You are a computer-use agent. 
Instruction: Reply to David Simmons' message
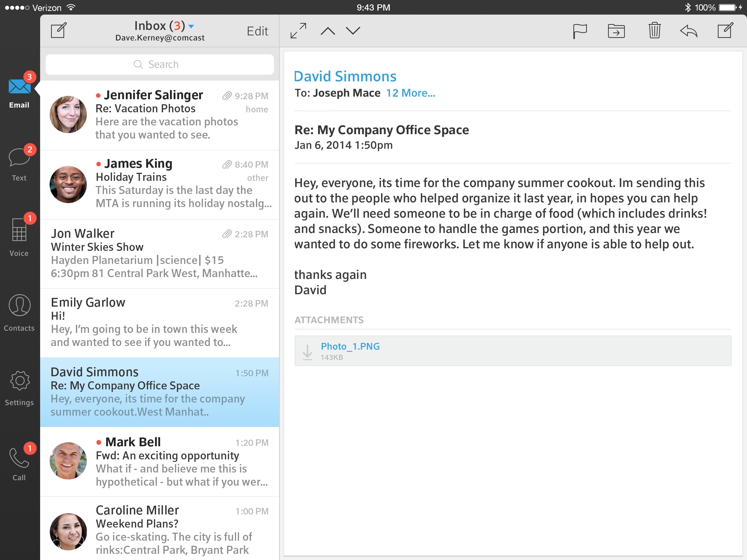pyautogui.click(x=689, y=31)
